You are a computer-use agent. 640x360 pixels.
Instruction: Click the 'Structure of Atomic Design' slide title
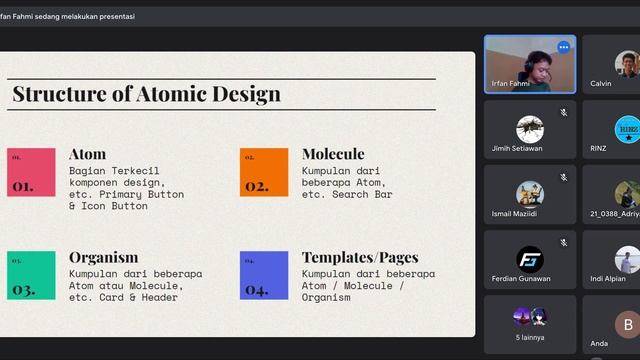(x=147, y=94)
